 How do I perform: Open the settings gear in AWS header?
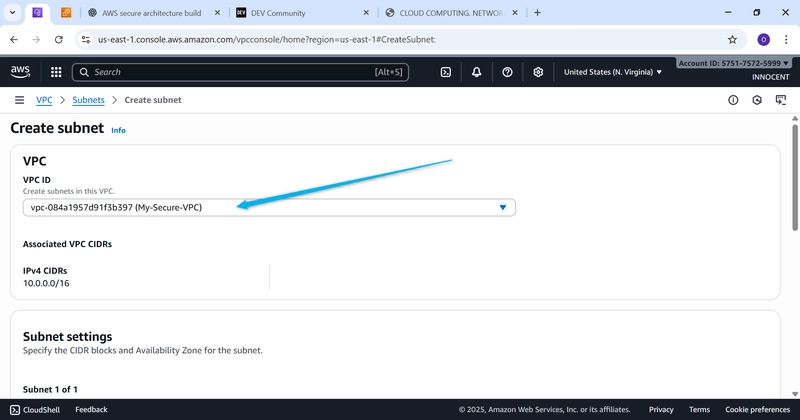pos(538,72)
